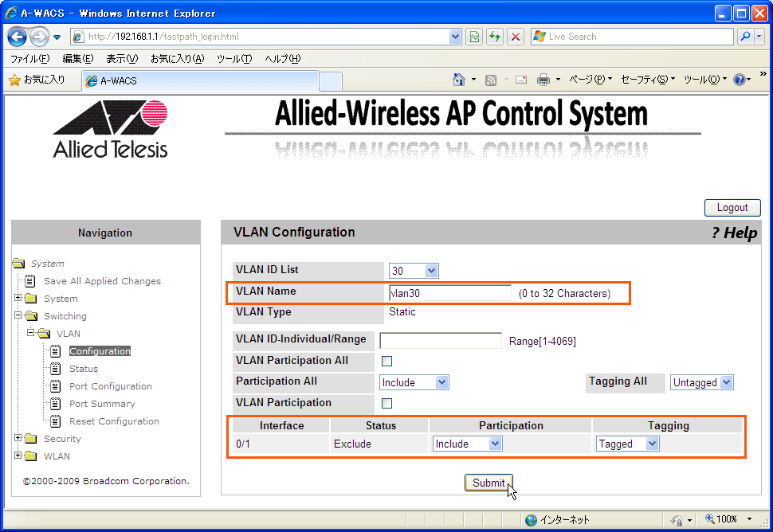This screenshot has height=532, width=773.
Task: Click the browser Back arrow button
Action: (x=18, y=37)
